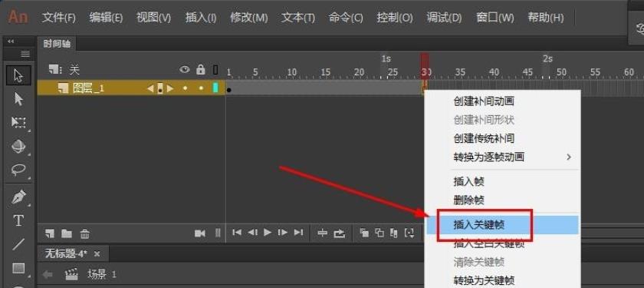Select the Subselection tool
644x288 pixels.
pos(18,99)
